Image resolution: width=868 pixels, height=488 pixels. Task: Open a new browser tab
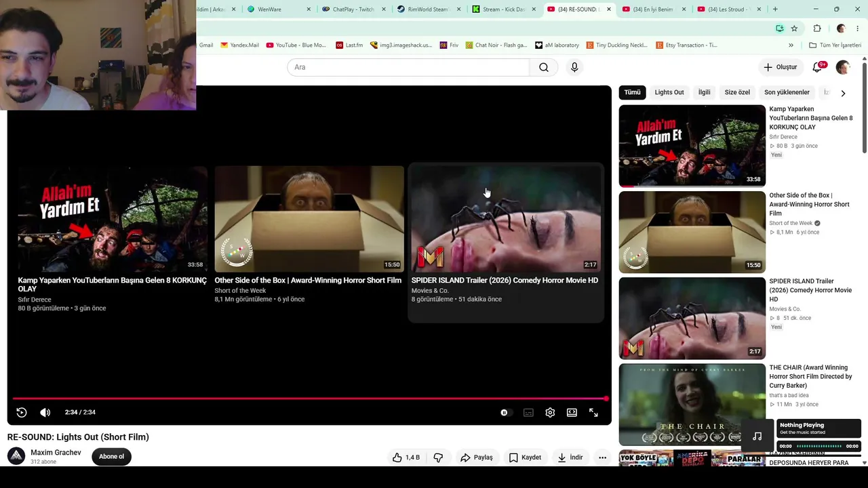coord(775,9)
